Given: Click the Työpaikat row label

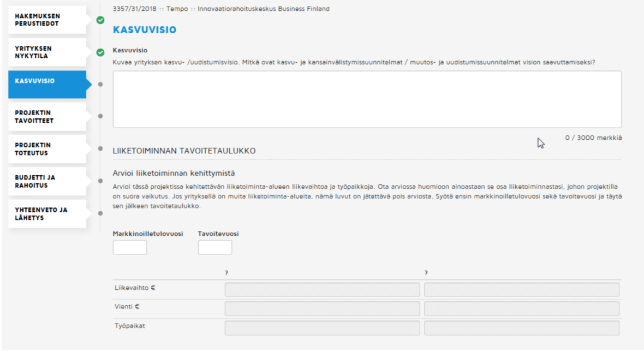Looking at the screenshot, I should [130, 326].
